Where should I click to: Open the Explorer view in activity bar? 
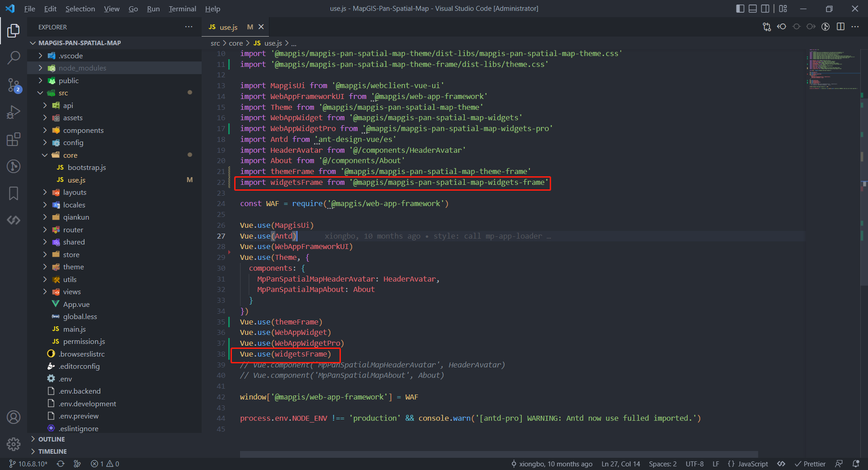[x=14, y=31]
